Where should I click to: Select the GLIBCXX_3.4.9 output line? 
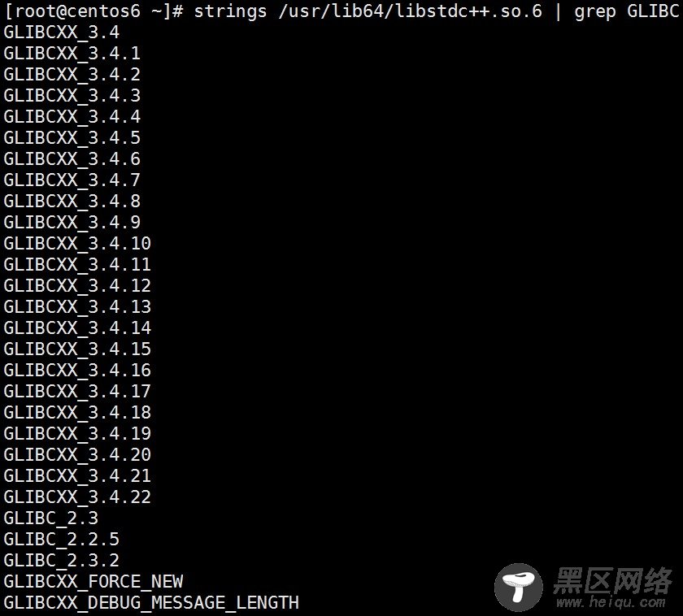tap(72, 223)
